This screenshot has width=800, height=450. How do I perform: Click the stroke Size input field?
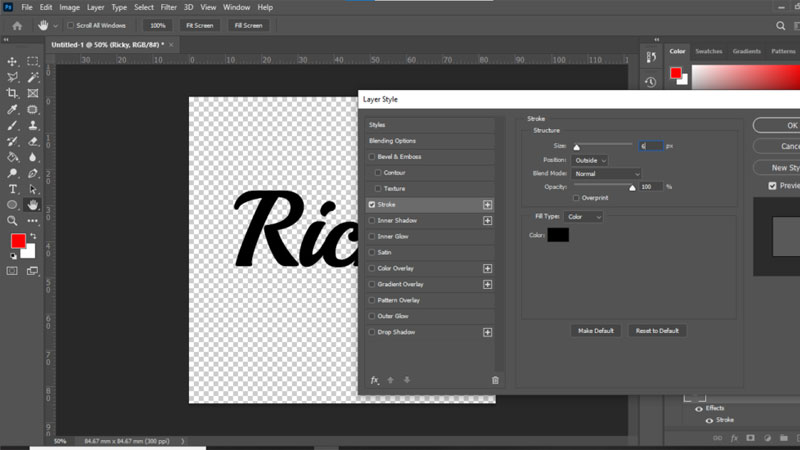point(651,146)
